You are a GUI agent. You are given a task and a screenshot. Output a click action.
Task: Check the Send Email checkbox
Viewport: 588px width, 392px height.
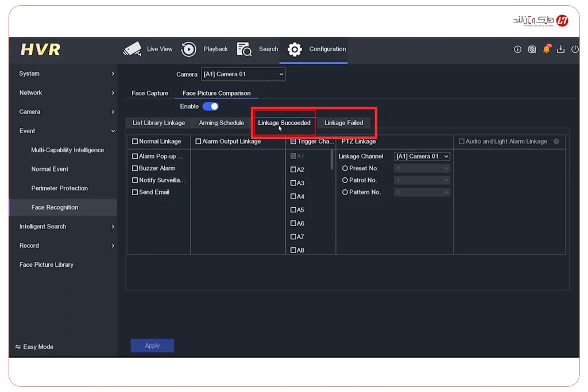[x=135, y=192]
